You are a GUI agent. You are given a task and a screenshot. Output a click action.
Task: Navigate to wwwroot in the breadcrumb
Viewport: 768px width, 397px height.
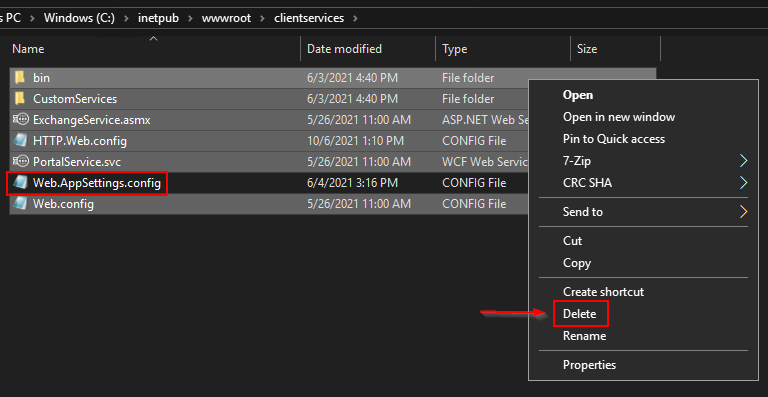(x=226, y=19)
